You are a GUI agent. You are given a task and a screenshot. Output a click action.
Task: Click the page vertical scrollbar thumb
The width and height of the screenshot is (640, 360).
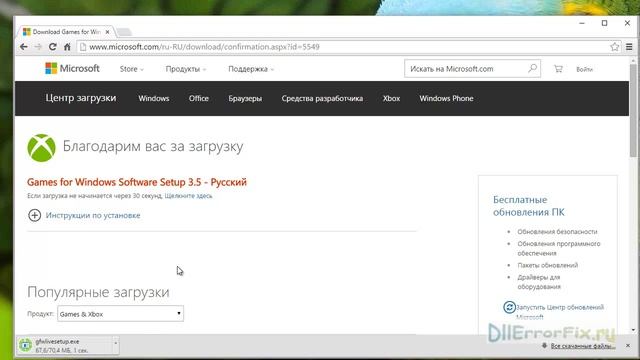(633, 110)
